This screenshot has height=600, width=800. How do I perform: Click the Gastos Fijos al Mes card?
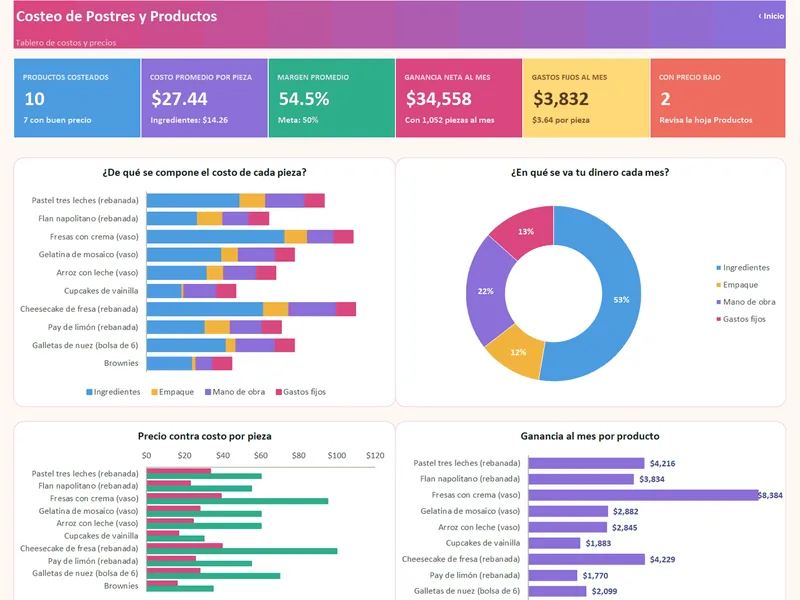click(x=586, y=98)
